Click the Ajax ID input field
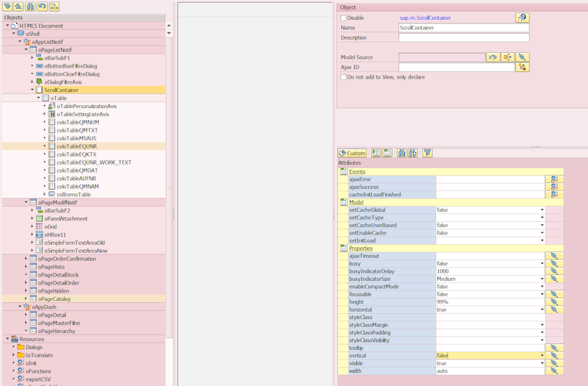This screenshot has width=588, height=386. tap(456, 67)
